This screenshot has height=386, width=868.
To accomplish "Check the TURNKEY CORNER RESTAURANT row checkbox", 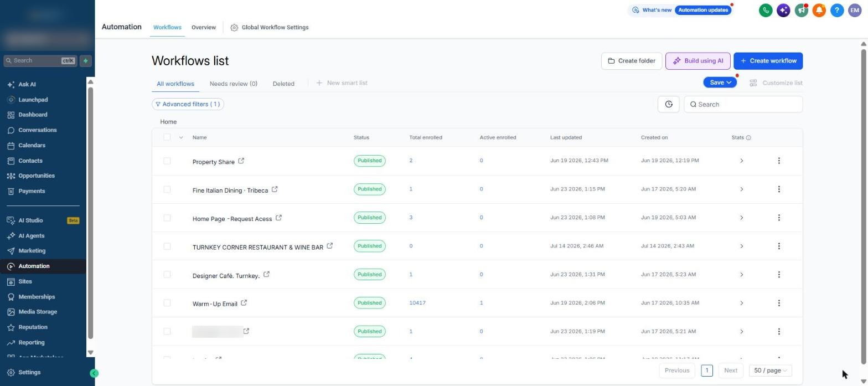I will (167, 246).
